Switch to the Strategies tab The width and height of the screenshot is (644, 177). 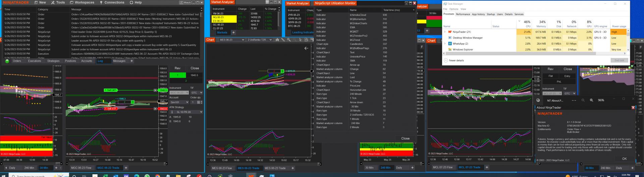point(53,61)
